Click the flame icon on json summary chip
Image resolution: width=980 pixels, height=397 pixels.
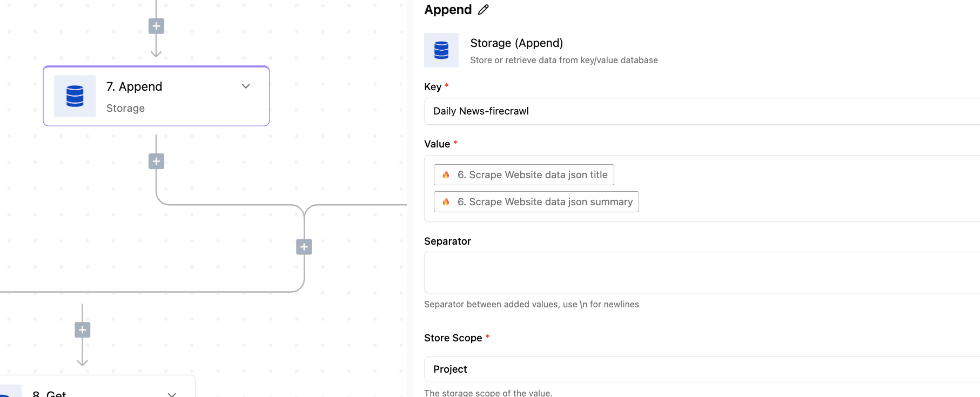click(446, 201)
